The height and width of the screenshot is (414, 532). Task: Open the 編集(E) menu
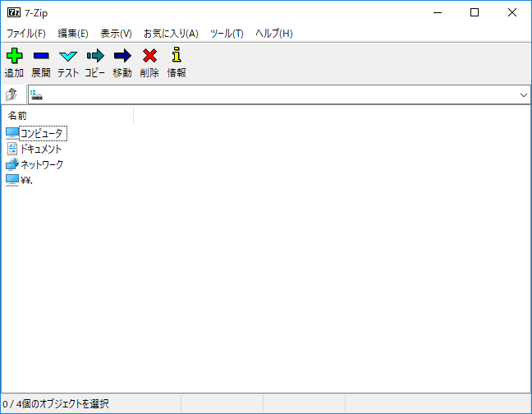click(x=73, y=33)
